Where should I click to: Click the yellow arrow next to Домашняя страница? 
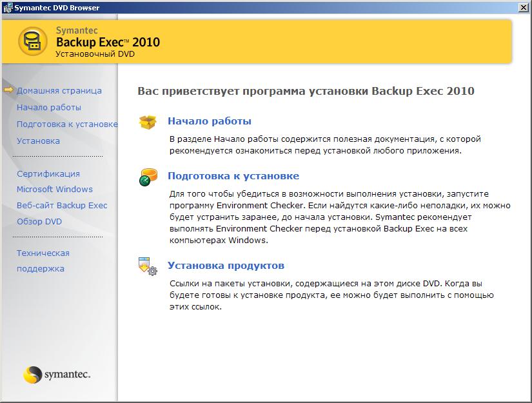pos(8,91)
